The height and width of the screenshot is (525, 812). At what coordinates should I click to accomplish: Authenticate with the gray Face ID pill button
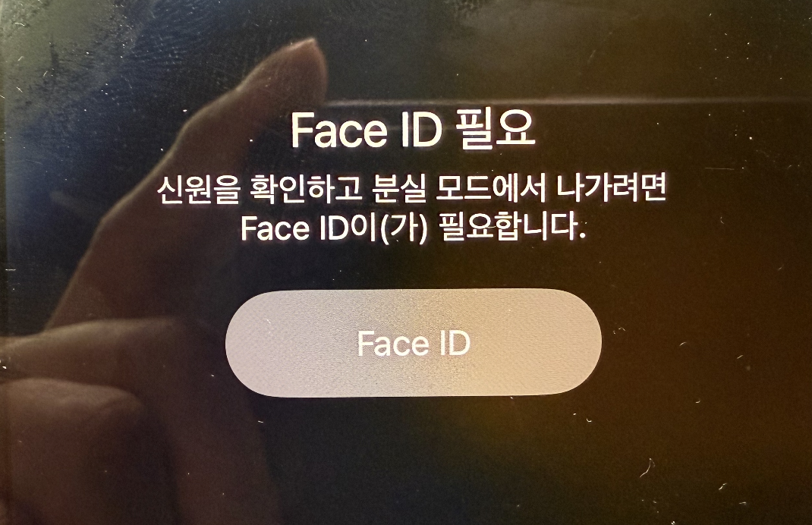[414, 343]
